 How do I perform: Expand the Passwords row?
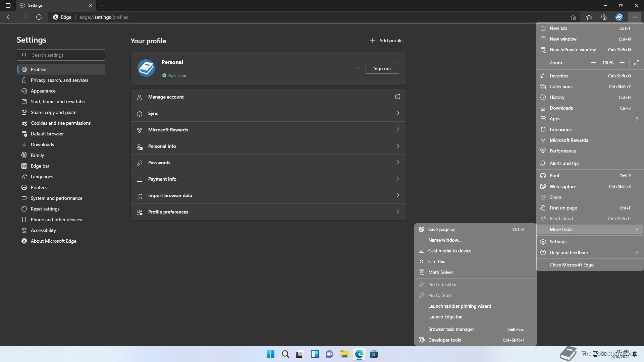(268, 163)
